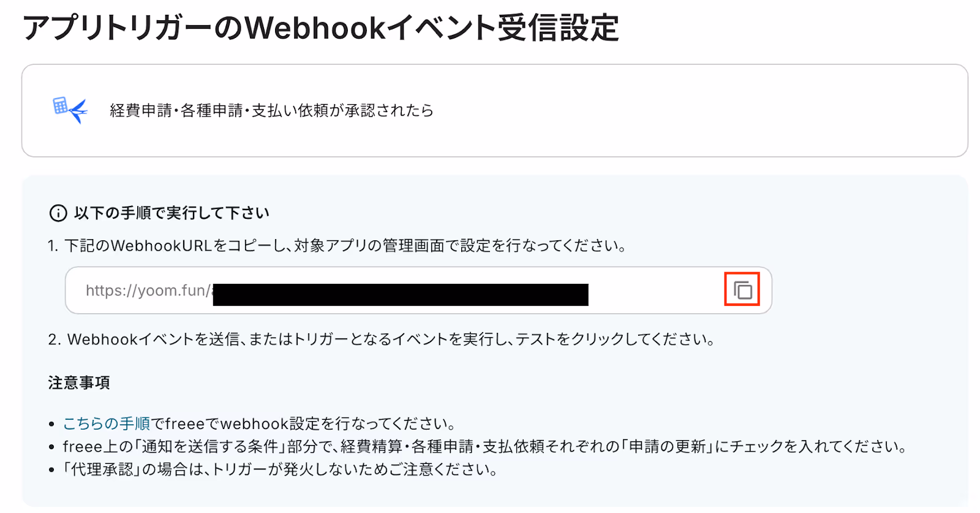Image resolution: width=980 pixels, height=513 pixels.
Task: Click the freee calculator and swallow app icon
Action: [x=70, y=110]
